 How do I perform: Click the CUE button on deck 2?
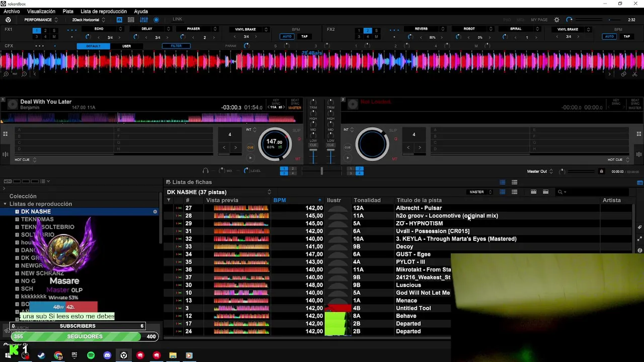pos(348,147)
